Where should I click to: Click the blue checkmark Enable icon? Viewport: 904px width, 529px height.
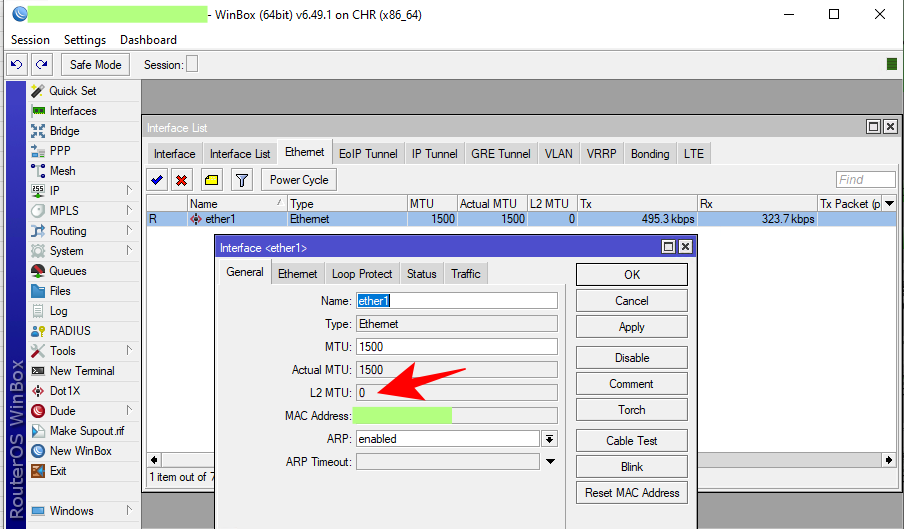157,180
